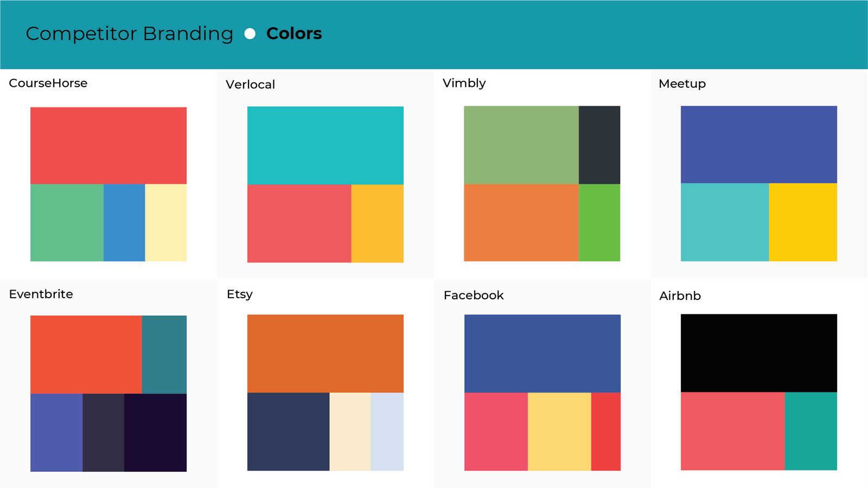Select the navy swatch in Etsy palette
The height and width of the screenshot is (488, 868).
[288, 431]
